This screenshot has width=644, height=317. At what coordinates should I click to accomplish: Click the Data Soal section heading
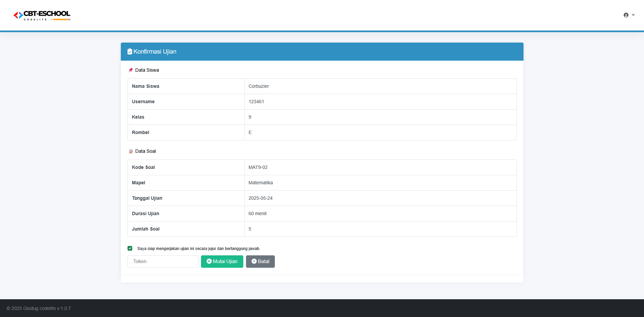tap(146, 151)
